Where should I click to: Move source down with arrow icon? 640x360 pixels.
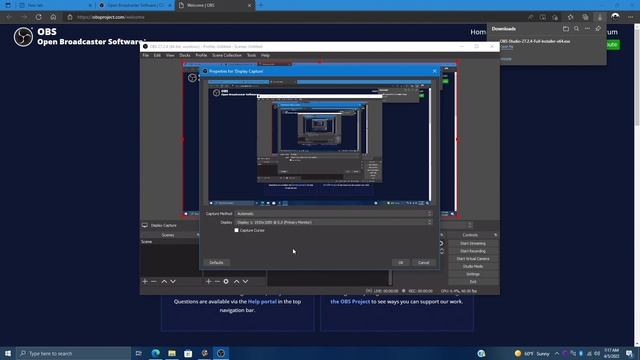click(245, 282)
